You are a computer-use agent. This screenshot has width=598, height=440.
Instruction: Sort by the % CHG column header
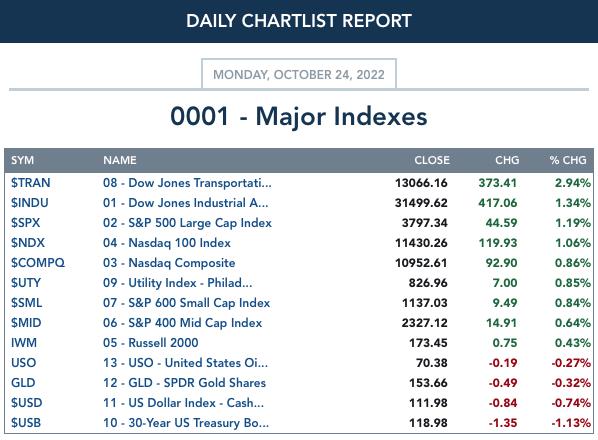(568, 160)
